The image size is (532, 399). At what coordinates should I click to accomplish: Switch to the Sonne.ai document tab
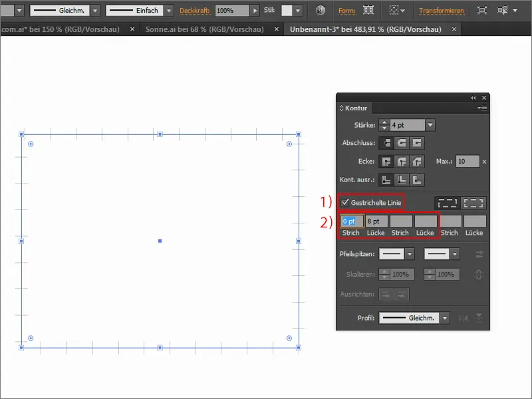pos(205,29)
